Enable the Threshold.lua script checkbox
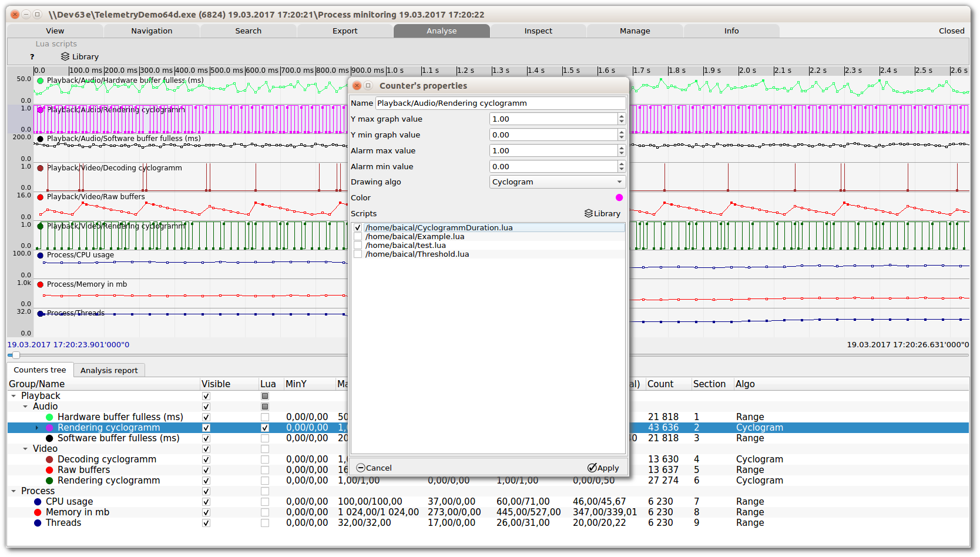Viewport: 980px width, 557px height. pos(358,254)
